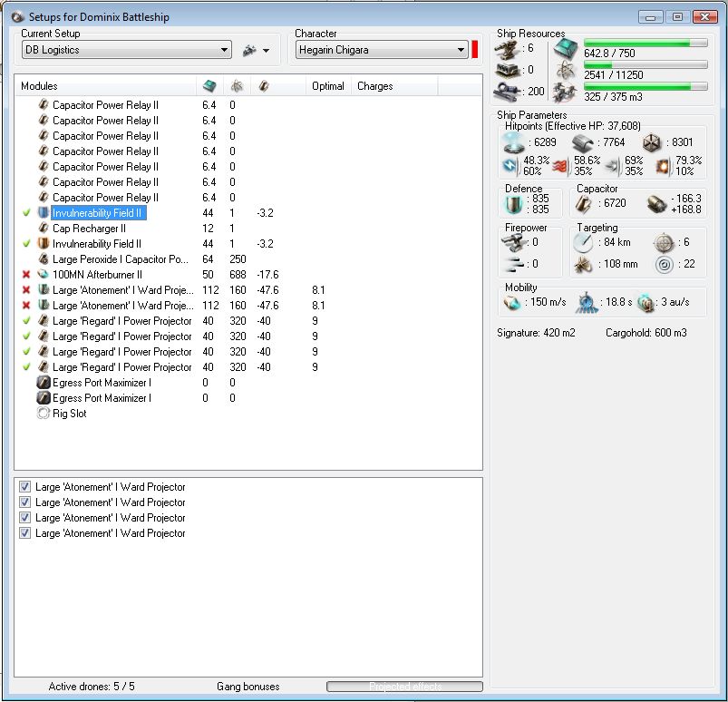The image size is (728, 702).
Task: Sort by the Modules column header
Action: 105,86
